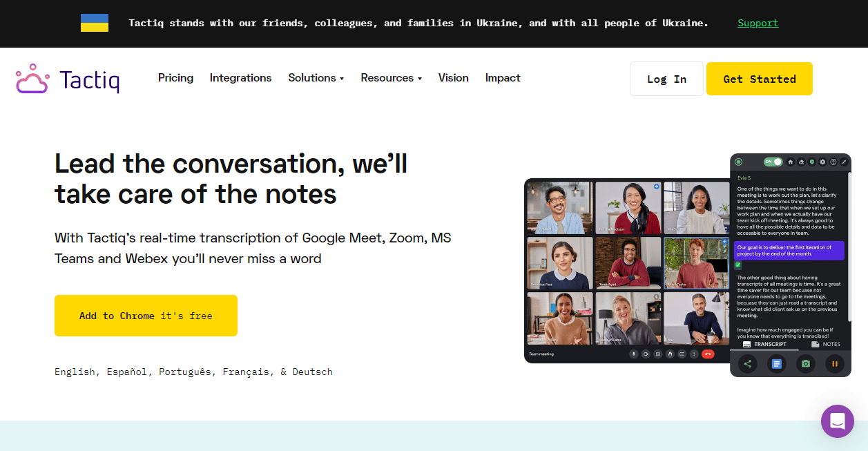Click the home icon in transcript widget
The image size is (868, 451).
click(791, 162)
